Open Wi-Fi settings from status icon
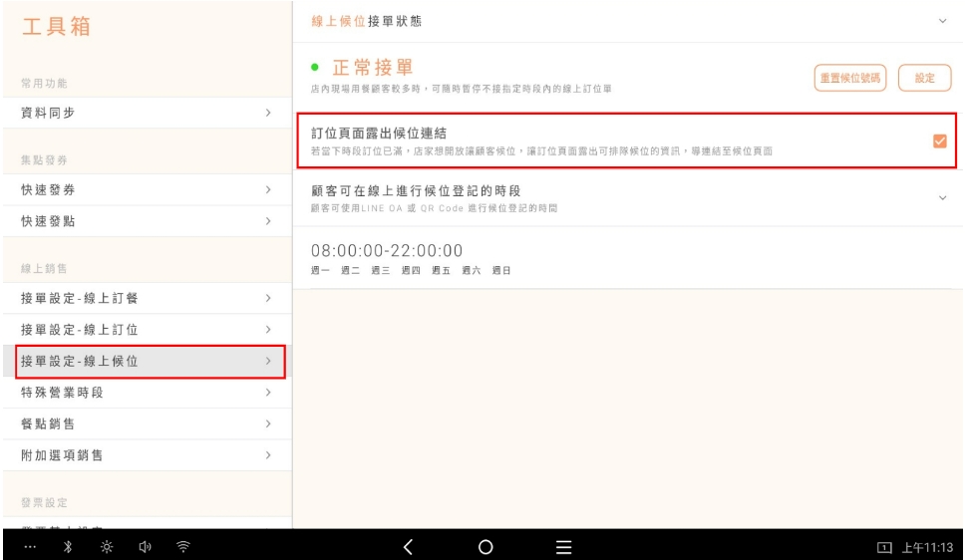The height and width of the screenshot is (560, 969). pos(181,545)
